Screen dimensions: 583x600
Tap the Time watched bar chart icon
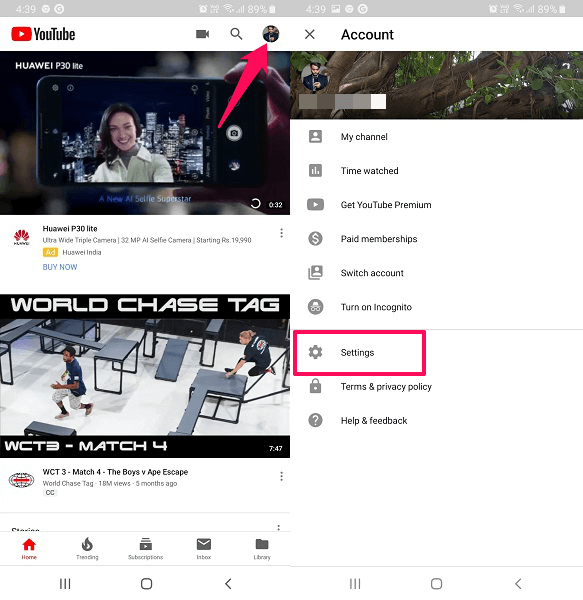(x=315, y=171)
